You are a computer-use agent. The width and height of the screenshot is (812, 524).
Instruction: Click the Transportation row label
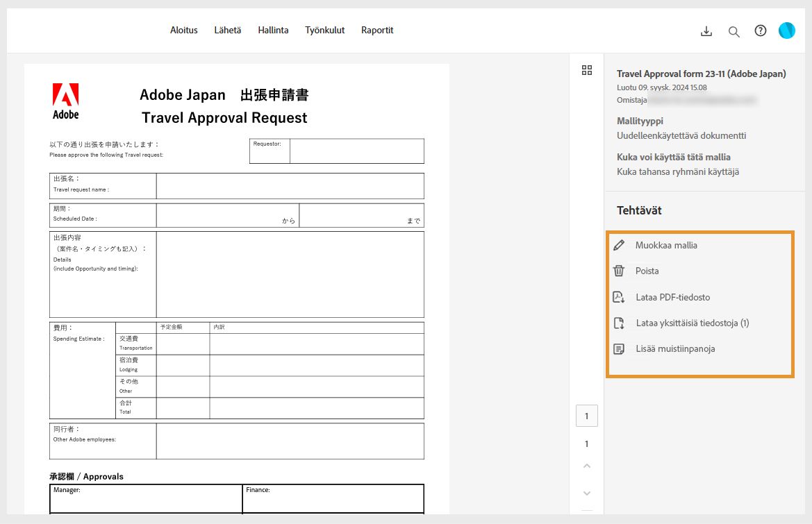pyautogui.click(x=135, y=348)
